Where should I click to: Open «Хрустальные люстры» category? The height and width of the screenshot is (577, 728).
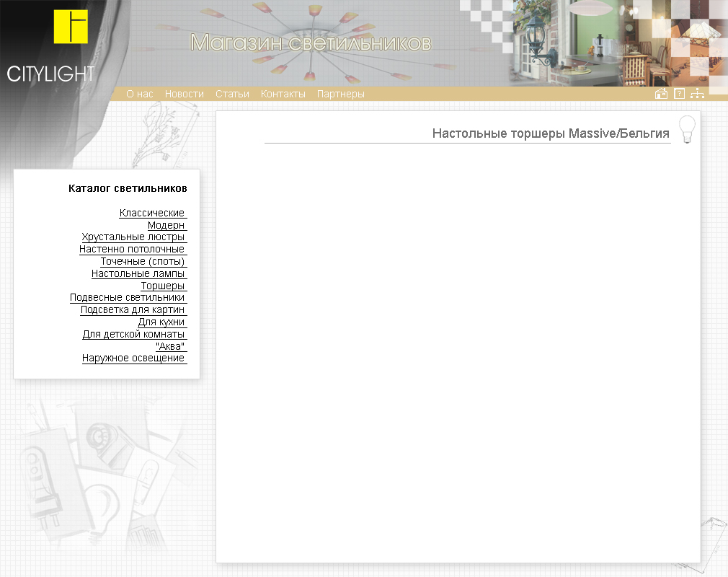point(133,237)
